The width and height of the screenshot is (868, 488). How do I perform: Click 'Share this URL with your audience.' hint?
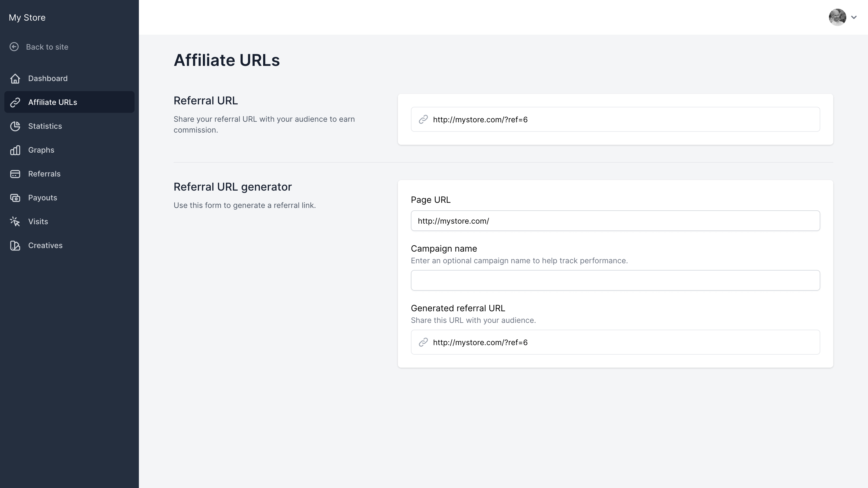point(473,320)
